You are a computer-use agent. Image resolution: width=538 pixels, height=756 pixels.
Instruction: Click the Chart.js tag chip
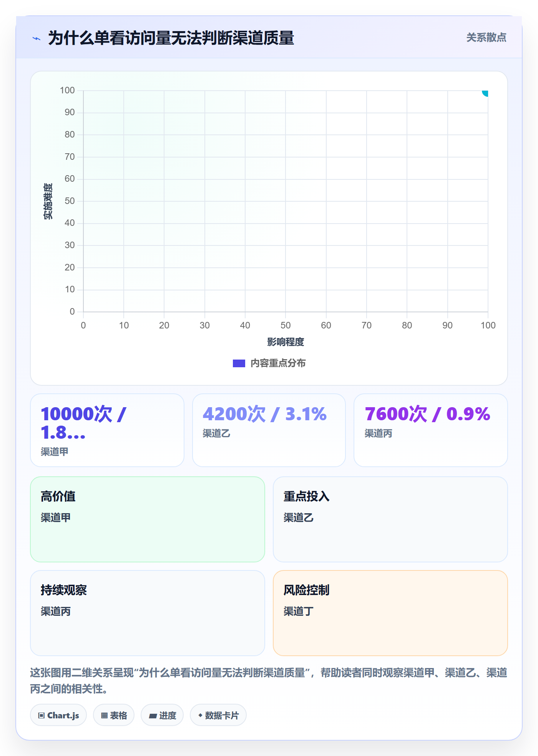58,715
